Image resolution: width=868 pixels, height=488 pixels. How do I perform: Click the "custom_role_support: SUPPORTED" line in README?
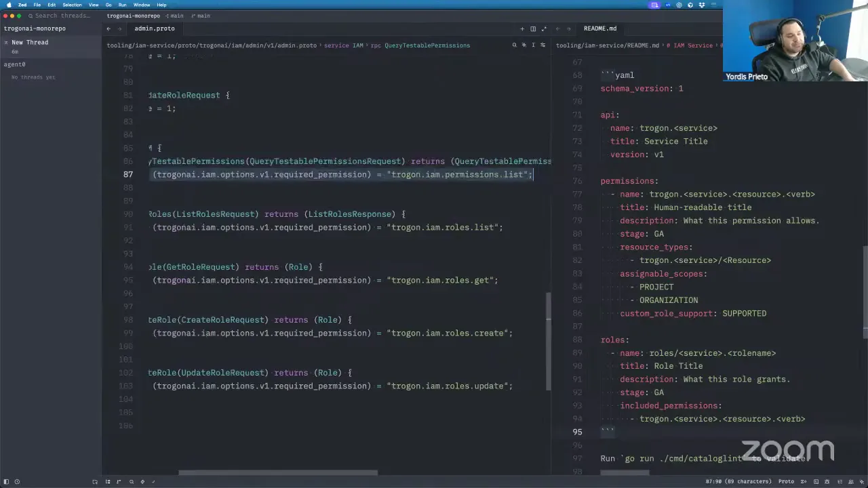click(x=693, y=313)
